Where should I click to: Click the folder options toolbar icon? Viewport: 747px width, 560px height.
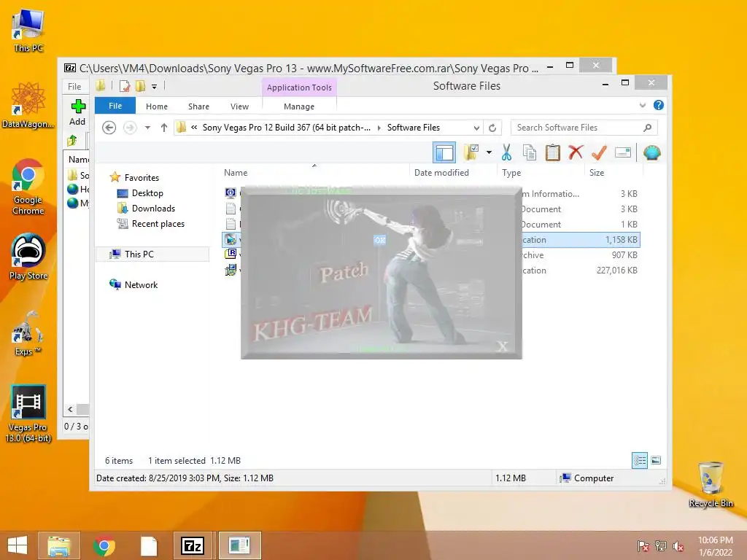click(x=471, y=153)
